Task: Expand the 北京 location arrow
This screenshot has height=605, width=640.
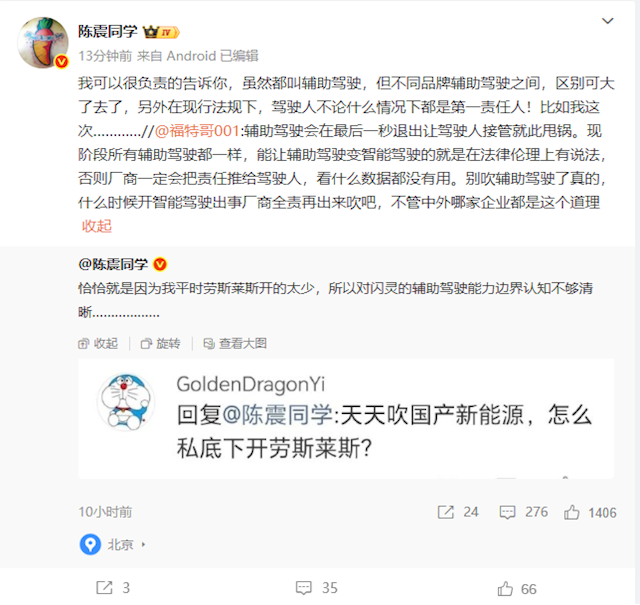Action: [x=143, y=545]
